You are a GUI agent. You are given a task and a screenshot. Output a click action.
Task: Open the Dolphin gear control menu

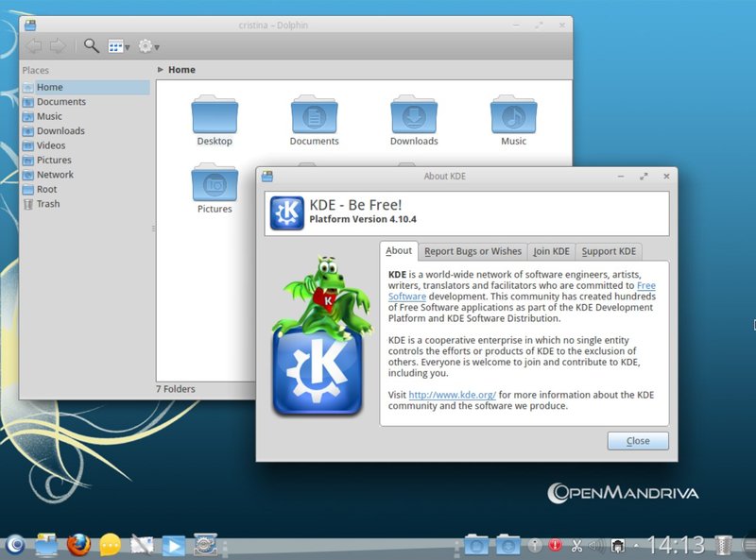click(148, 46)
